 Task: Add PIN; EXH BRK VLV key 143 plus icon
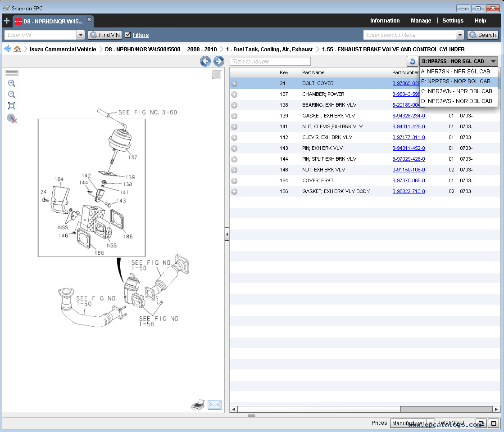coord(234,148)
